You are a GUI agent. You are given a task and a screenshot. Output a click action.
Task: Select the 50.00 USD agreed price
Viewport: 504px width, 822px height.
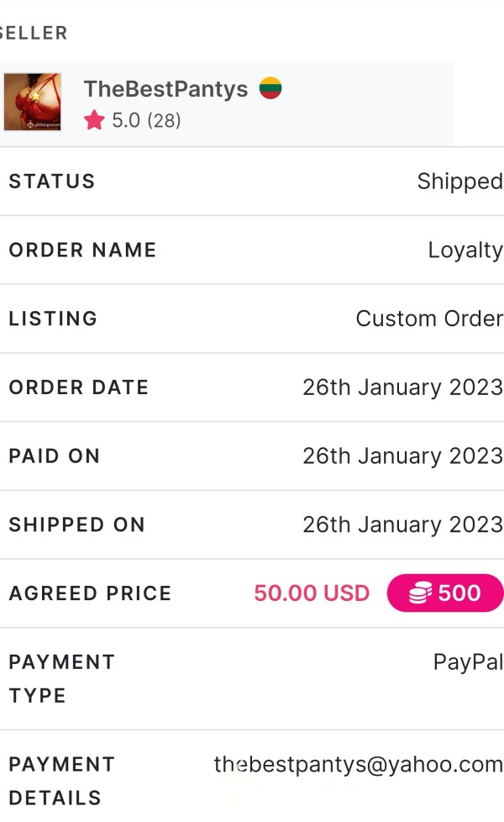point(312,593)
